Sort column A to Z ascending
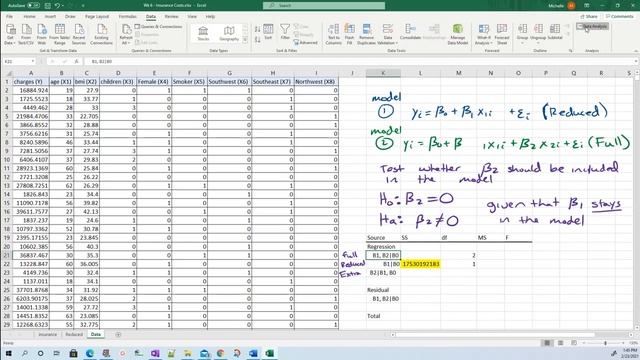Image resolution: width=640 pixels, height=360 pixels. pos(258,29)
